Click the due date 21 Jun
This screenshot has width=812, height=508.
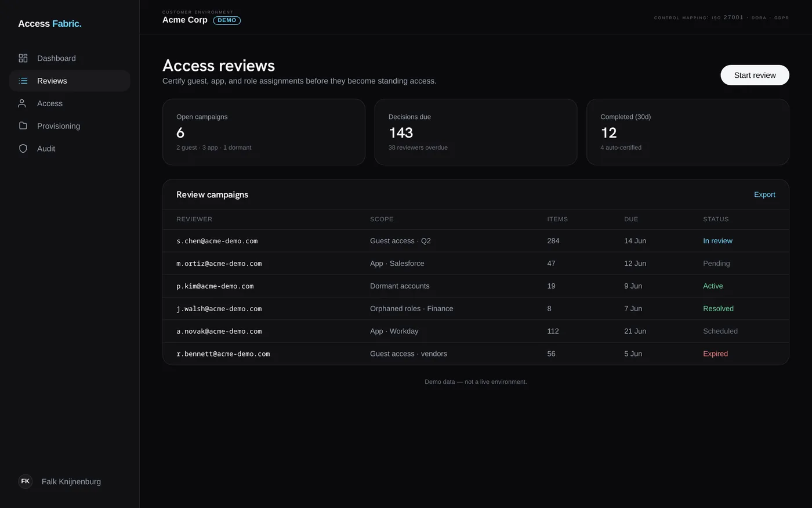[635, 332]
